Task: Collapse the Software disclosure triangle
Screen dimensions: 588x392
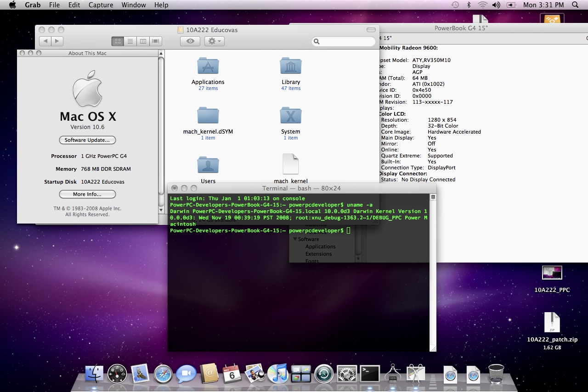Action: click(295, 239)
